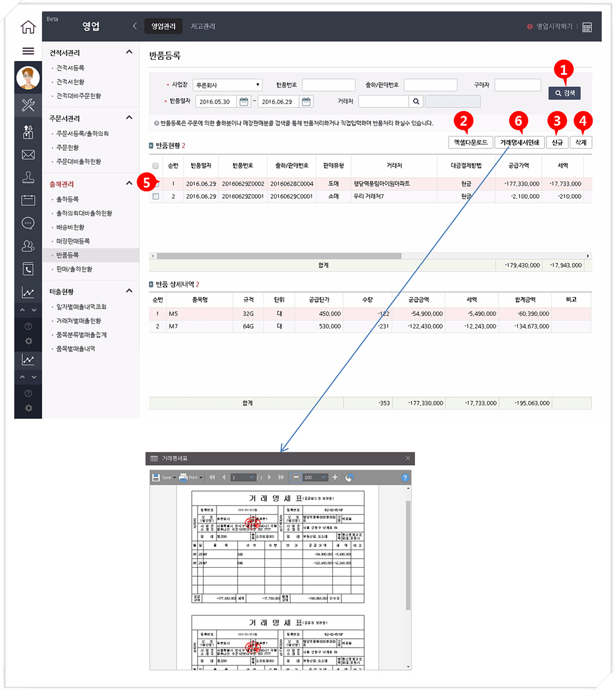Viewport: 616px width, 694px height.
Task: Click the Print icon in report viewer
Action: [183, 478]
